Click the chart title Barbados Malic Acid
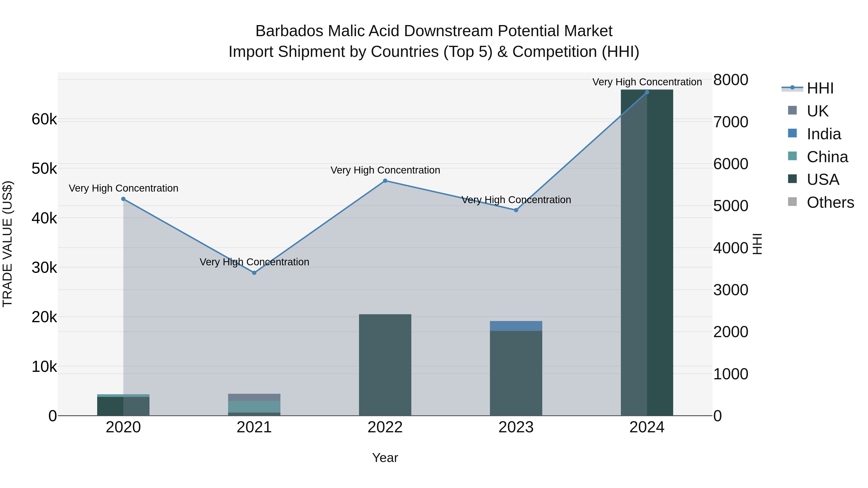The image size is (868, 488). point(434,31)
